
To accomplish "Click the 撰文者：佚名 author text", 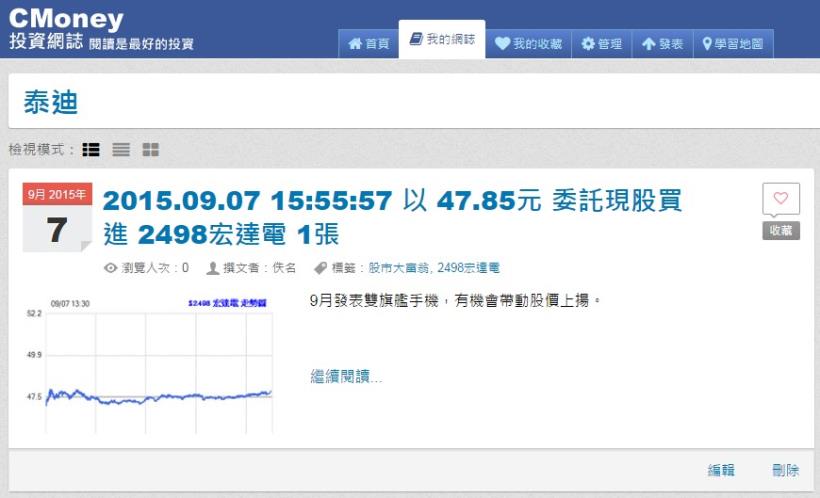I will tap(252, 268).
